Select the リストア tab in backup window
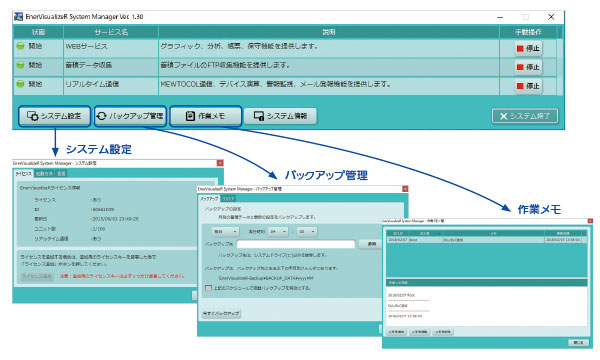The image size is (600, 360). click(228, 199)
